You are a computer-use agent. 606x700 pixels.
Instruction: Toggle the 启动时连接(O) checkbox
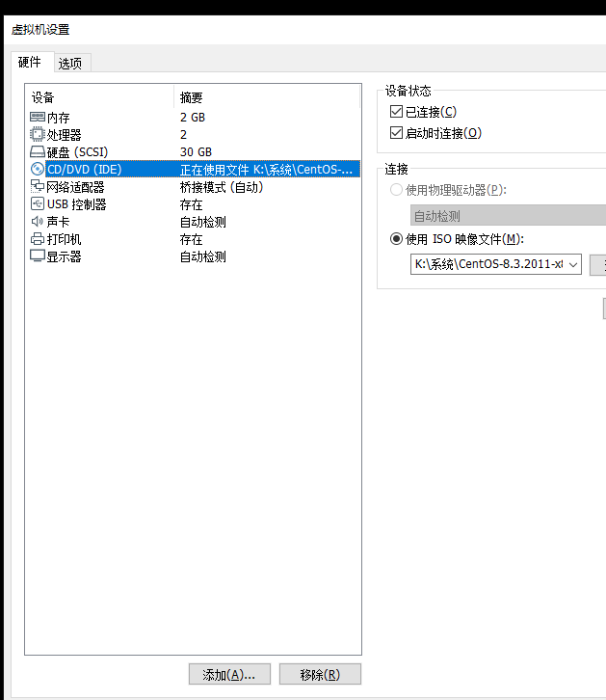point(396,133)
